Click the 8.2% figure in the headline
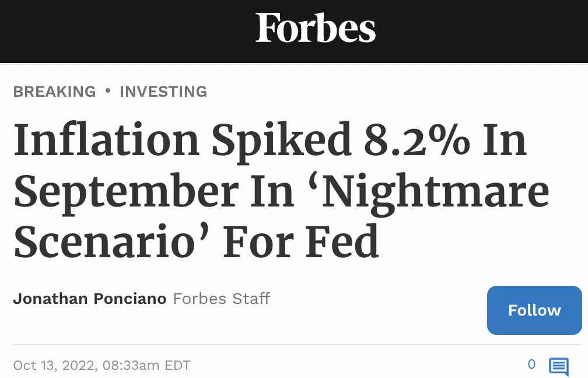 416,141
